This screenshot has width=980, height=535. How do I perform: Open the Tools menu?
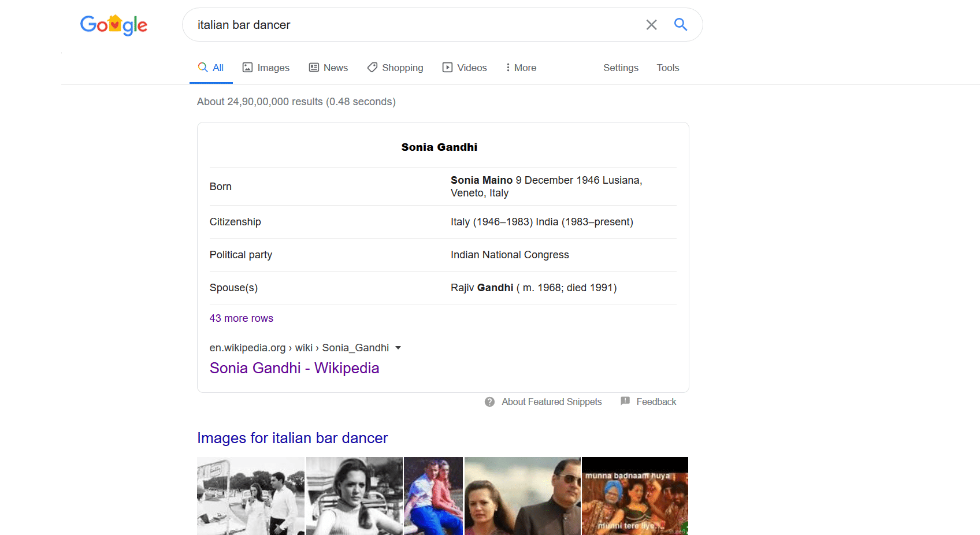tap(667, 68)
